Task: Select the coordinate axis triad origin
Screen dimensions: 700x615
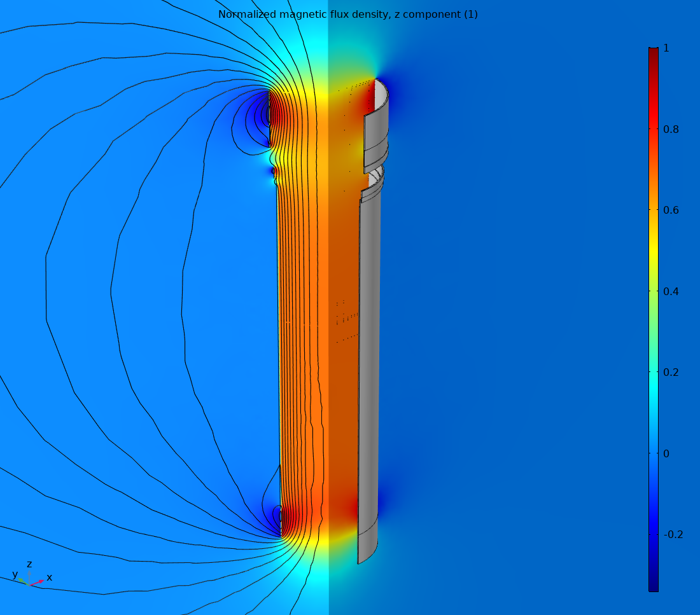Action: pyautogui.click(x=29, y=586)
